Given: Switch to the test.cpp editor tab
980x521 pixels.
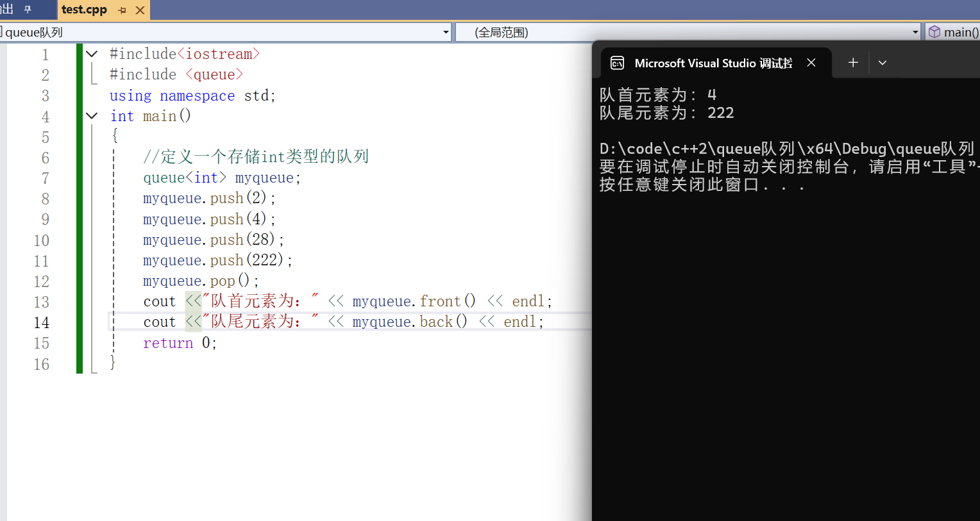Looking at the screenshot, I should point(84,10).
